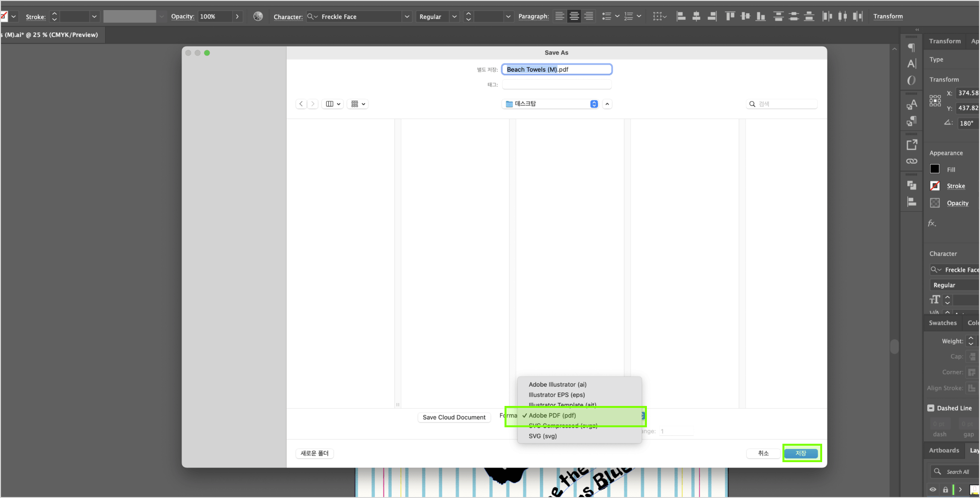Image resolution: width=980 pixels, height=498 pixels.
Task: Click the Save Cloud Document button
Action: pyautogui.click(x=454, y=417)
